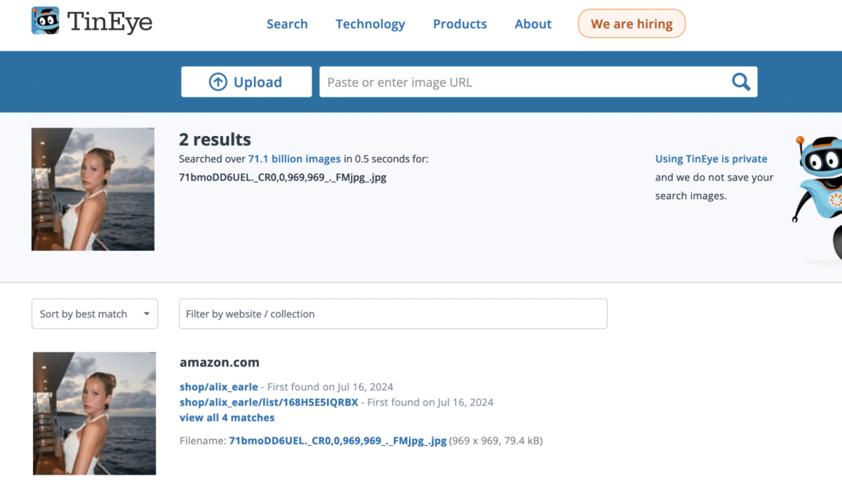This screenshot has height=504, width=842.
Task: Click the TinEye robot logo icon
Action: click(x=46, y=21)
